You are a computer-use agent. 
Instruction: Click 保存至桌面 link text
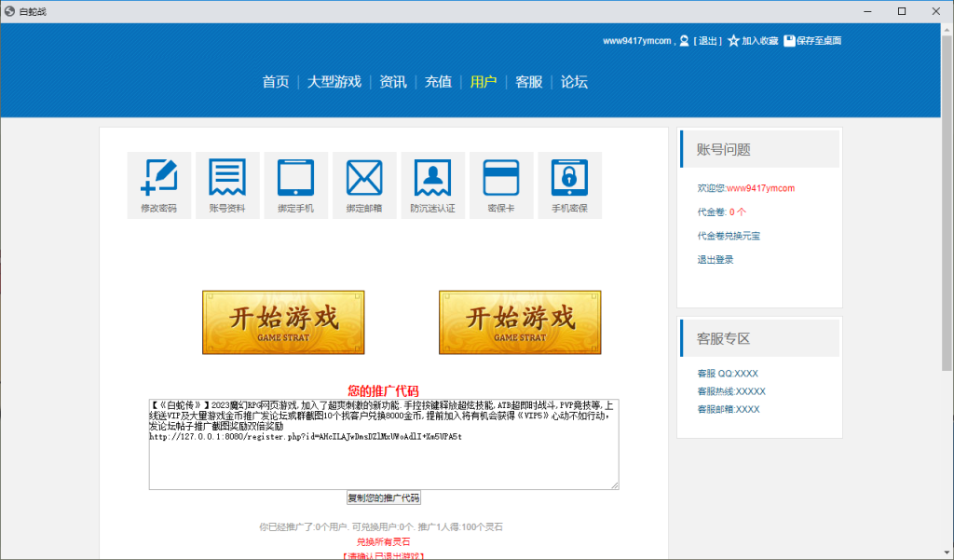point(819,41)
